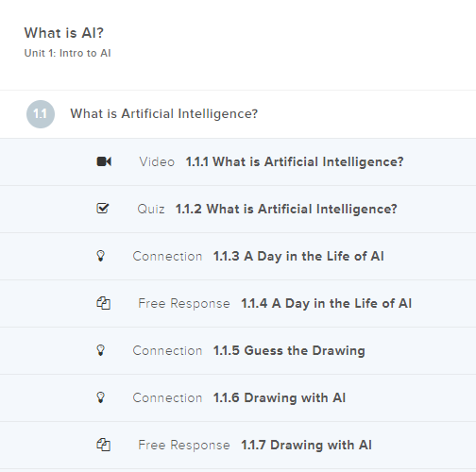Collapse the What is Artificial Intelligence? lesson header
The image size is (476, 472).
238,114
